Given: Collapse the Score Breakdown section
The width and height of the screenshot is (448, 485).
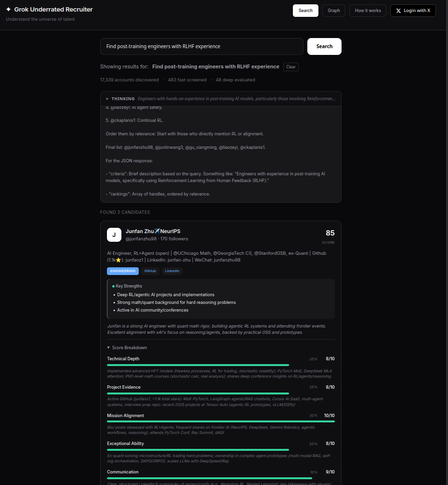Looking at the screenshot, I should pos(127,348).
